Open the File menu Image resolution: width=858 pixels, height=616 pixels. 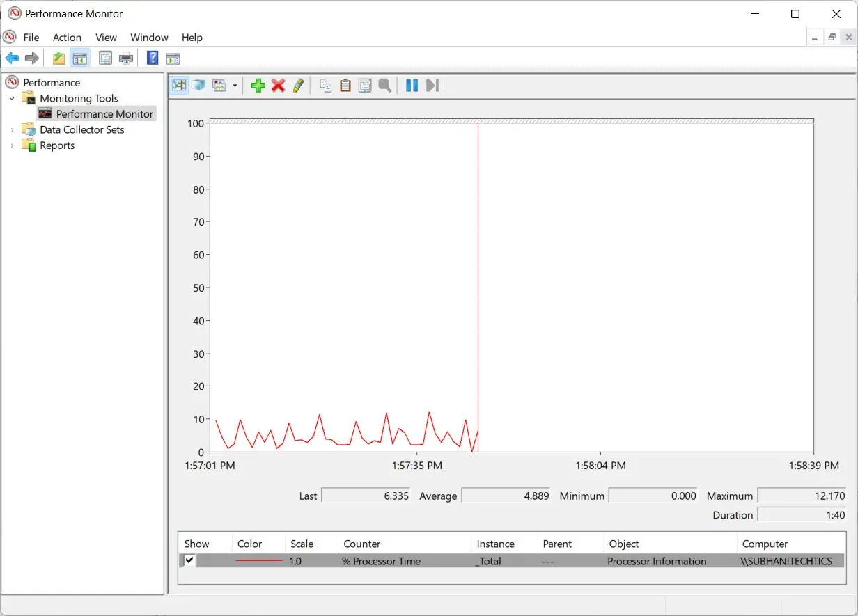(31, 38)
